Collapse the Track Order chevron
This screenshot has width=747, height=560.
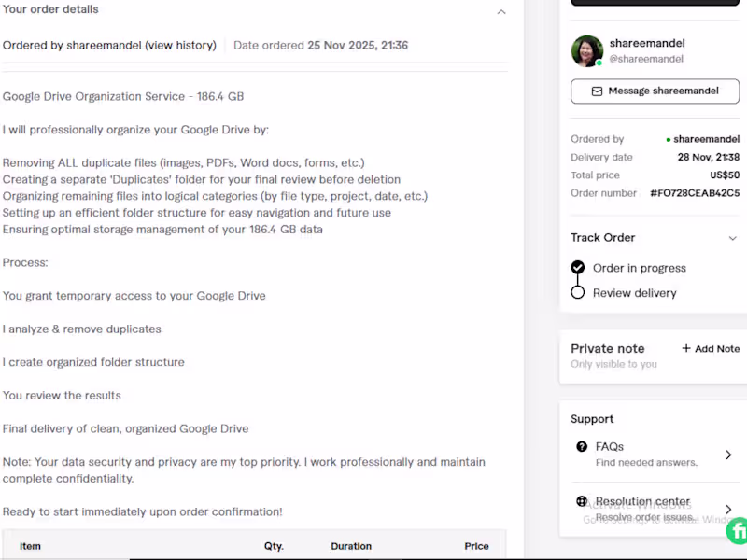732,238
